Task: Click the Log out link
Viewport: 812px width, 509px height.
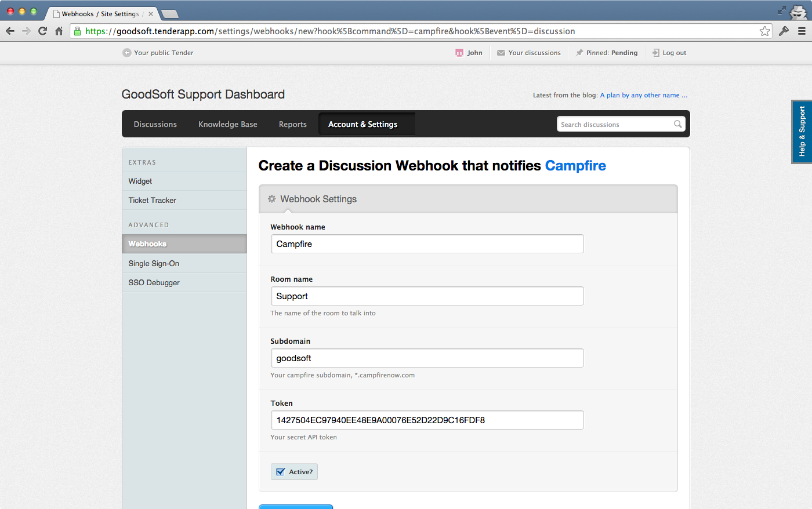Action: pyautogui.click(x=675, y=53)
